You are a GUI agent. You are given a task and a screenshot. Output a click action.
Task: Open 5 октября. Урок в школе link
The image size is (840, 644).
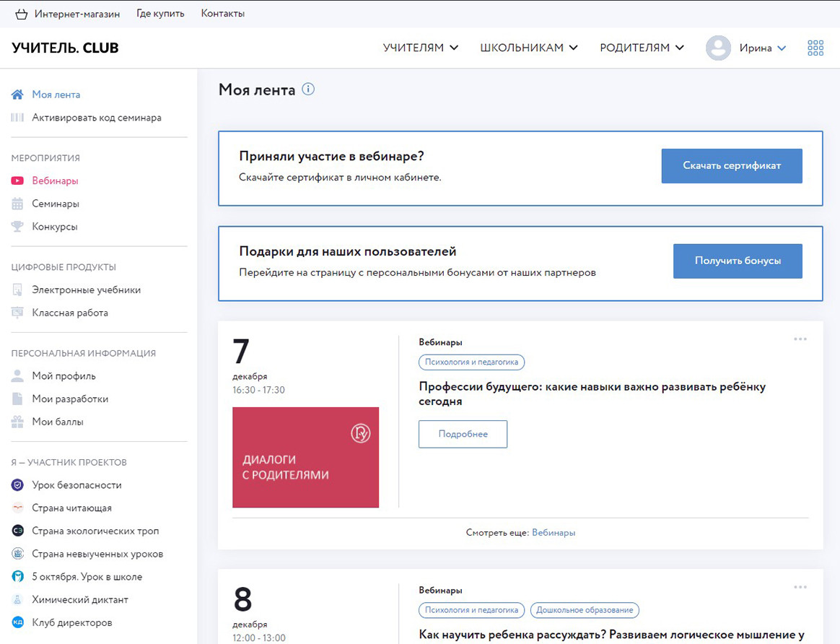point(87,576)
